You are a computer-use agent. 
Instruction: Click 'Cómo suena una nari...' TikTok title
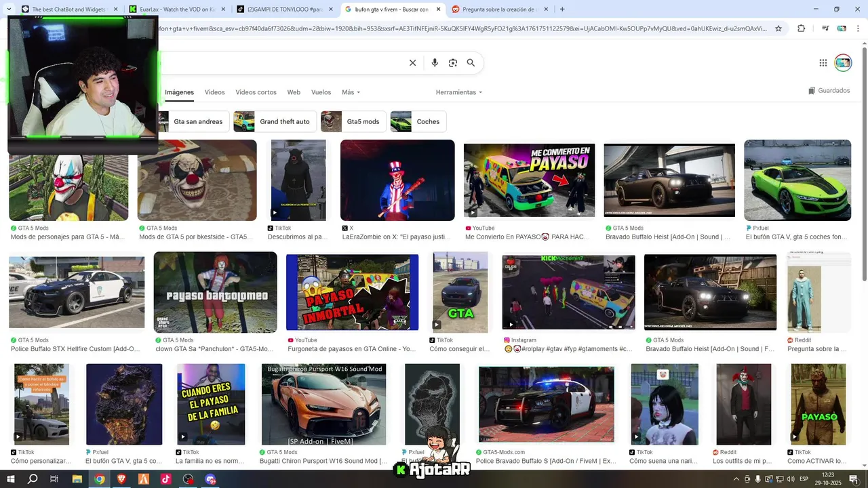point(663,461)
